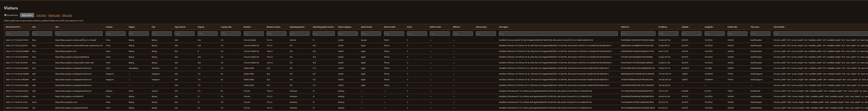Screen dimensions: 868x111
Task: Select page view ID 666
Action: [176, 40]
